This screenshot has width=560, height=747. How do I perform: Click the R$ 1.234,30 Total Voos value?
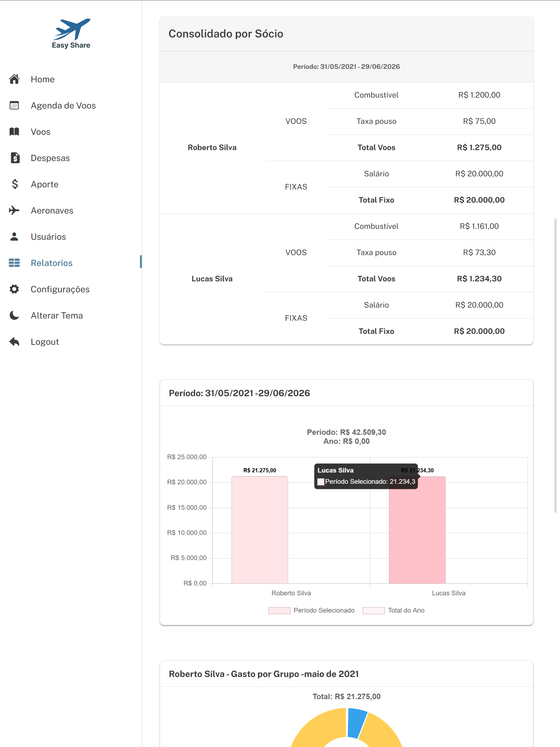click(479, 279)
